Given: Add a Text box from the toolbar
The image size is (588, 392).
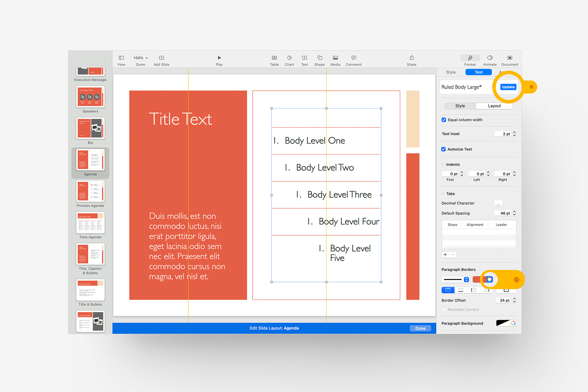Looking at the screenshot, I should (x=305, y=58).
